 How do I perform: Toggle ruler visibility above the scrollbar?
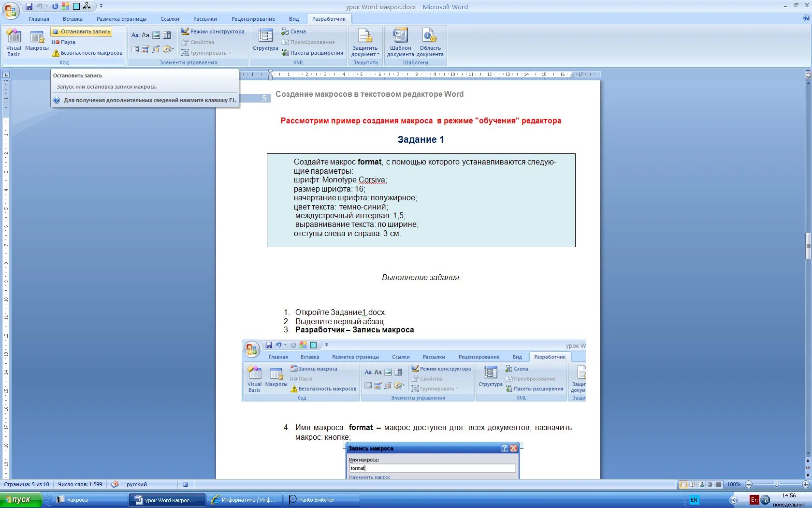point(808,75)
